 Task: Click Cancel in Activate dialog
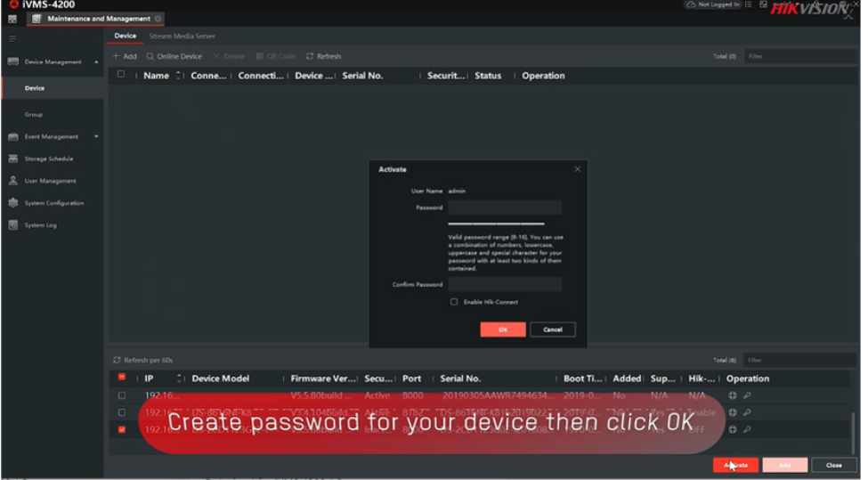553,330
